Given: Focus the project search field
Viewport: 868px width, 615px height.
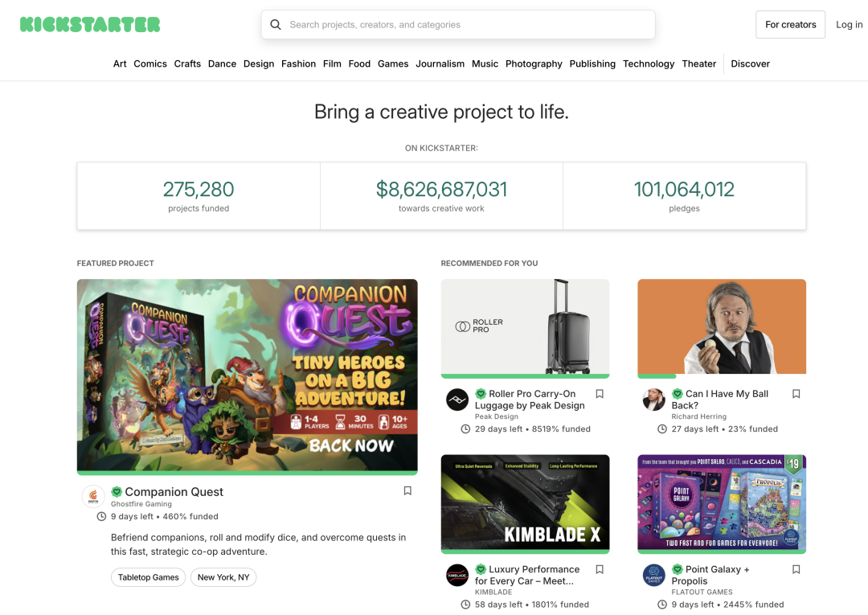Looking at the screenshot, I should tap(466, 25).
